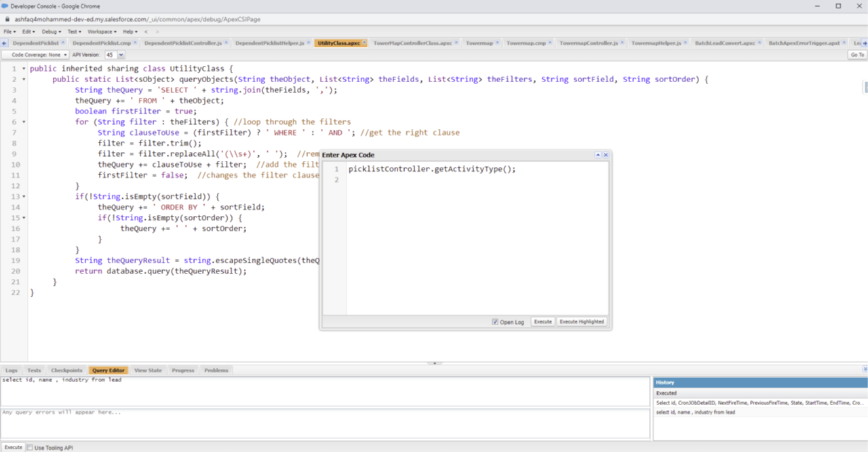Close the Enter Apex Code dialog via its x icon
868x452 pixels.
click(606, 154)
